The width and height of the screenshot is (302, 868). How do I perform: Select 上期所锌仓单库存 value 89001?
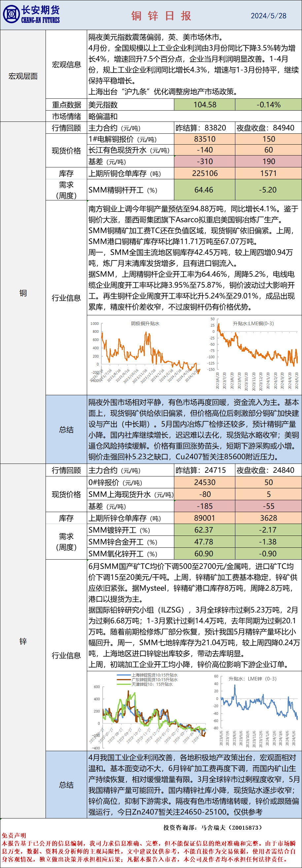click(205, 518)
